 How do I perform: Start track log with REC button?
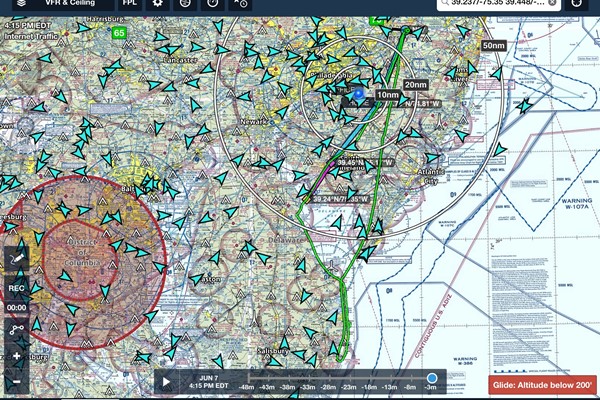click(17, 288)
